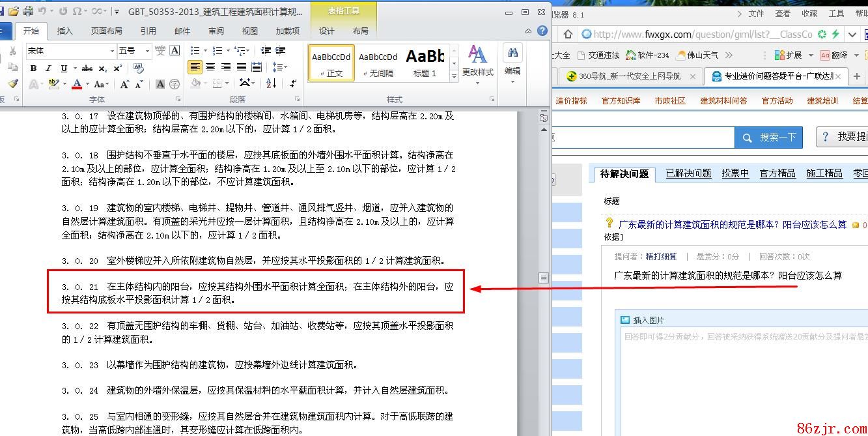Click the browser home icon
Screen dimensions: 868x436
click(x=568, y=35)
